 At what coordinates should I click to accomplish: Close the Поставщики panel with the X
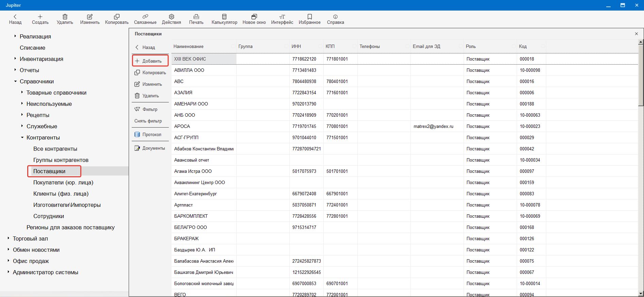pos(637,34)
